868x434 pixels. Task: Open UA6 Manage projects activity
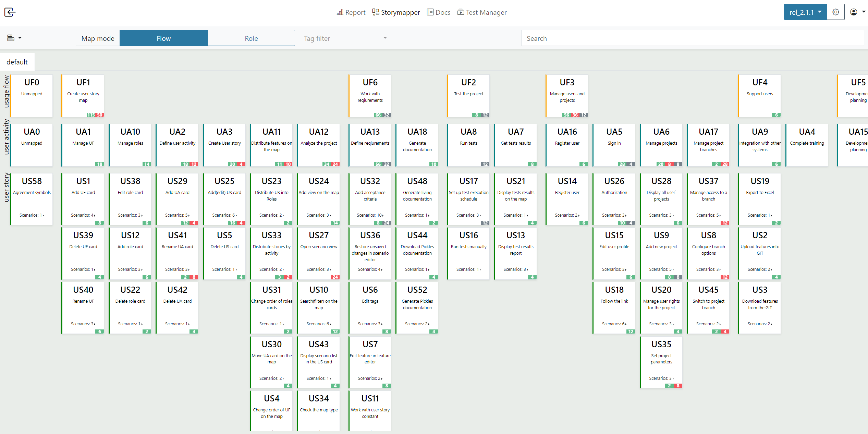661,145
